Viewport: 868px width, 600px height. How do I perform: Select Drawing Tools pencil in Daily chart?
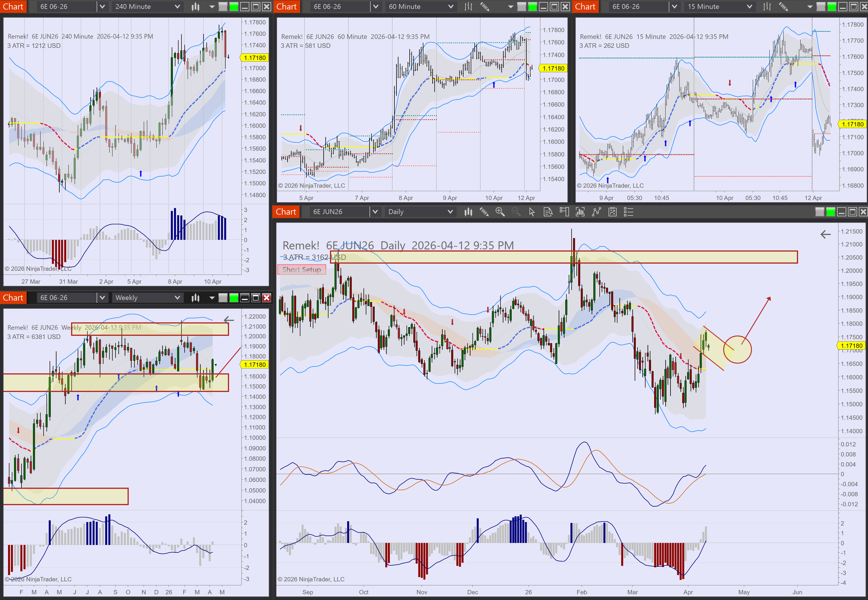[484, 212]
